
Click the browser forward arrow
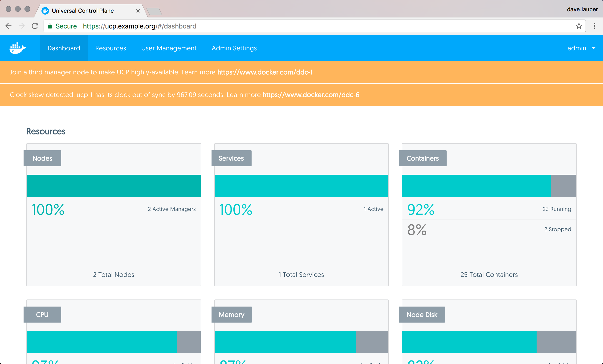coord(22,26)
